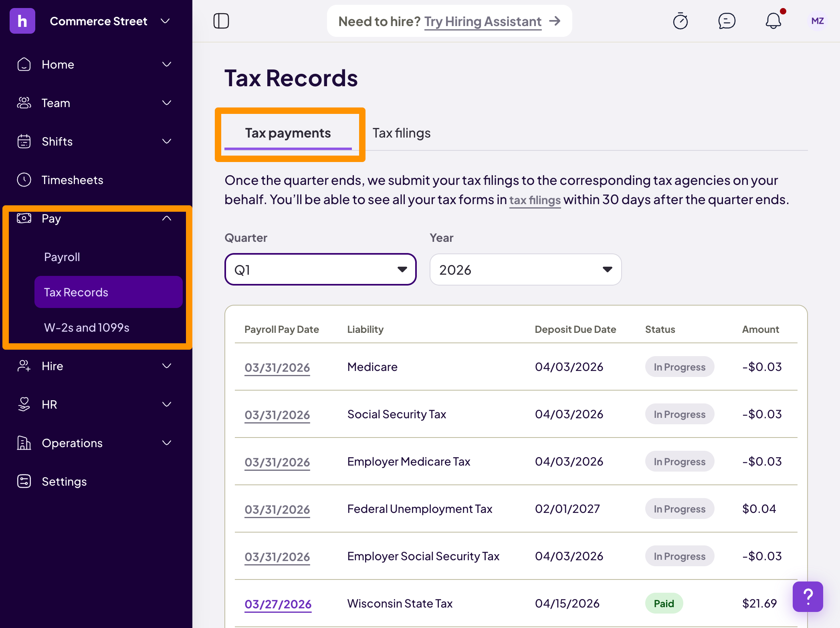
Task: Open the messaging chat icon
Action: [727, 21]
